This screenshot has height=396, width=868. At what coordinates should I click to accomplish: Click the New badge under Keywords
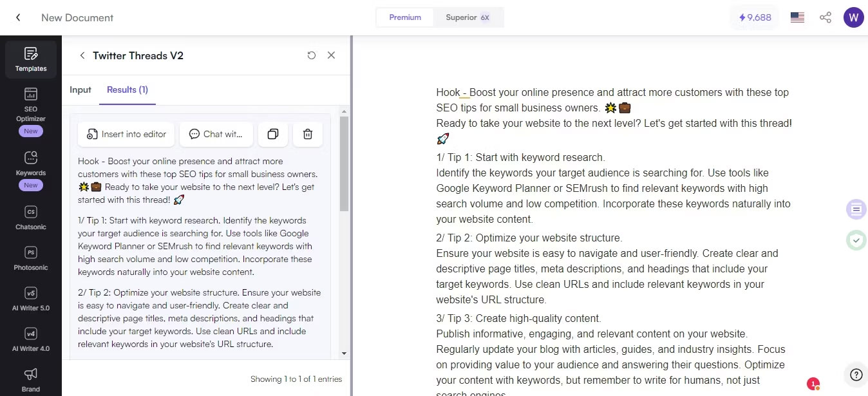coord(31,185)
